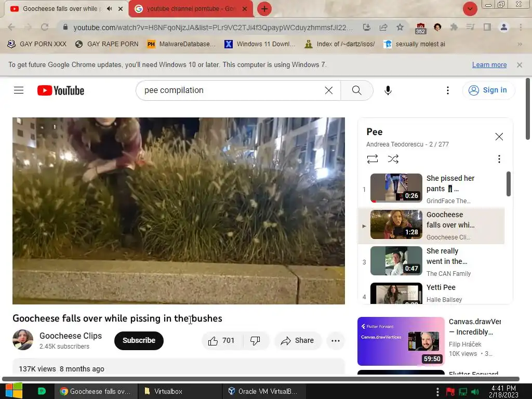Close the Pee playlist panel
The image size is (532, 399).
499,137
